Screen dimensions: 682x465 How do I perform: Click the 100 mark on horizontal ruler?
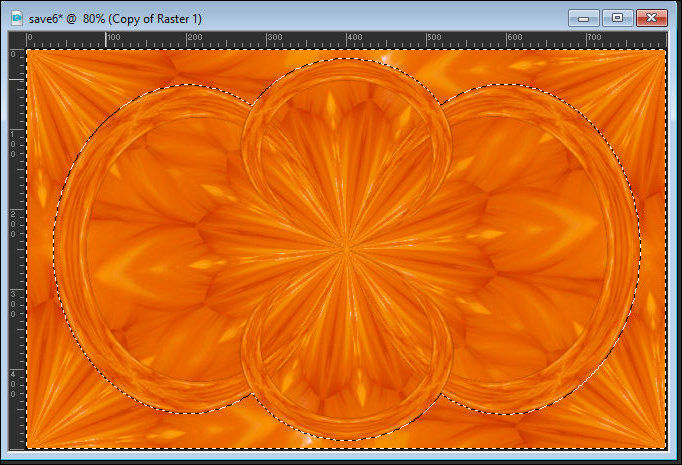coord(108,39)
